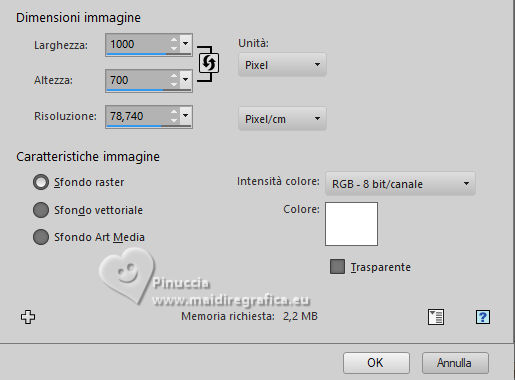The image size is (515, 380).
Task: Increase Risoluzione with the up stepper
Action: click(x=174, y=112)
